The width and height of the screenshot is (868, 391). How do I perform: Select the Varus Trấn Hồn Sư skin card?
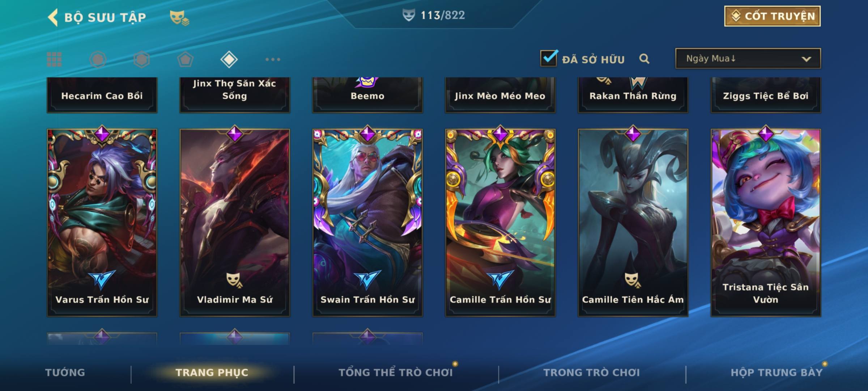(x=102, y=223)
